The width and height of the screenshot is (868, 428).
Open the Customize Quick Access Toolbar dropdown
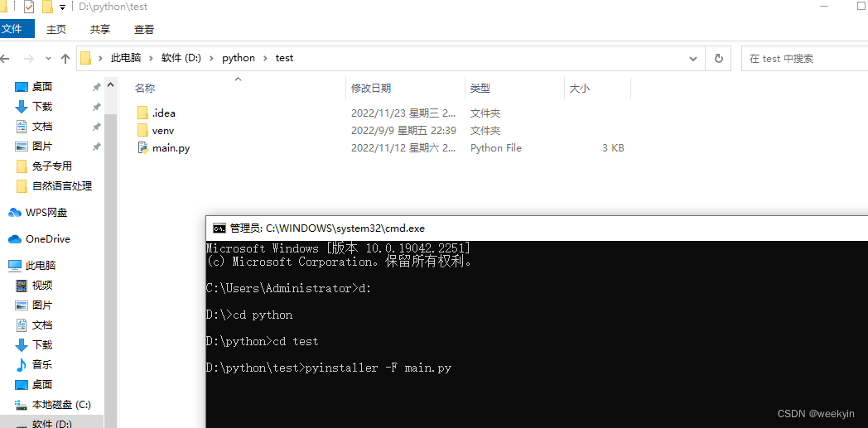(62, 7)
